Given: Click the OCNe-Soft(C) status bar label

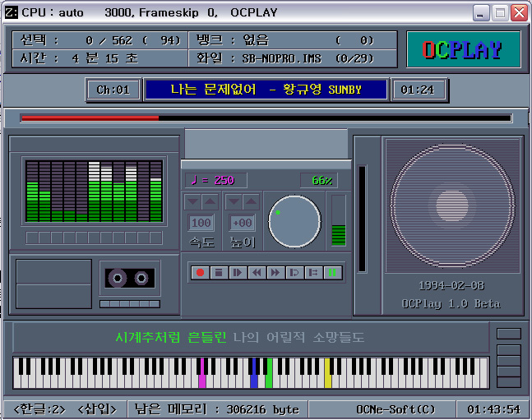Looking at the screenshot, I should (x=396, y=409).
